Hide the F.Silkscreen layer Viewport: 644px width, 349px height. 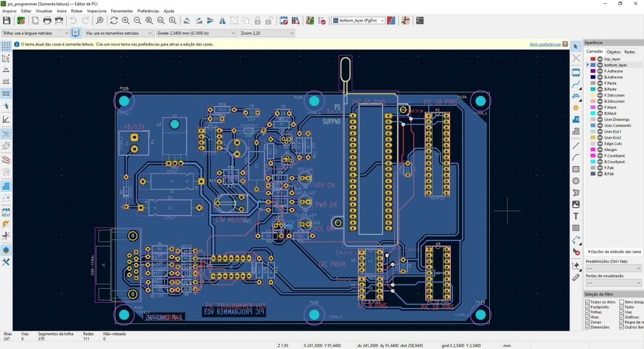600,95
